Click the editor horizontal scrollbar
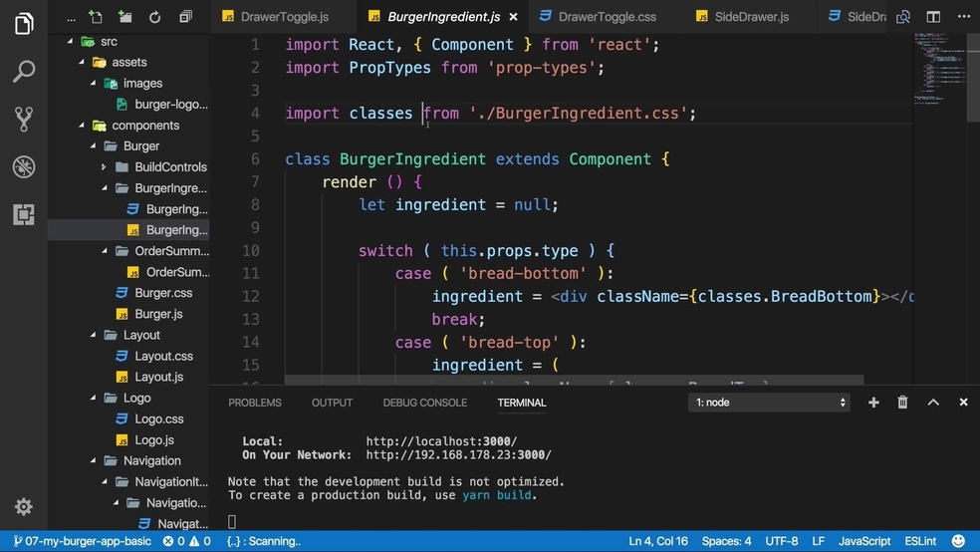This screenshot has width=980, height=552. tap(574, 381)
